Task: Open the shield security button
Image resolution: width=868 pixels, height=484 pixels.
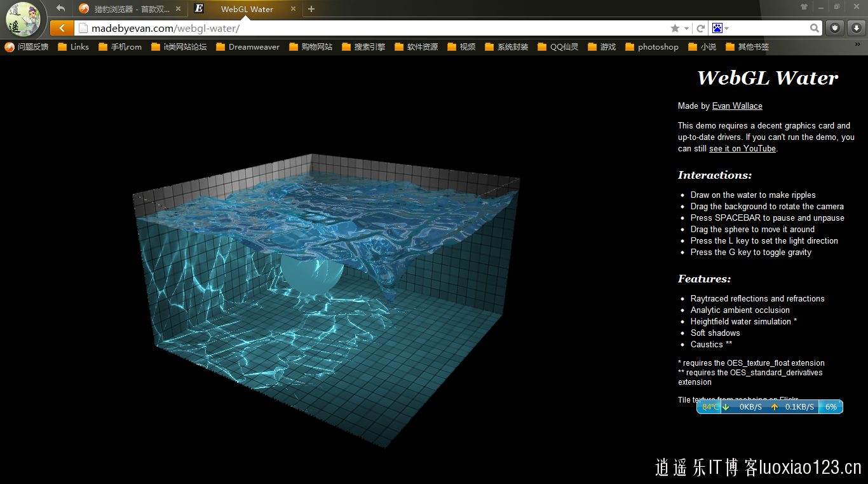Action: (834, 28)
